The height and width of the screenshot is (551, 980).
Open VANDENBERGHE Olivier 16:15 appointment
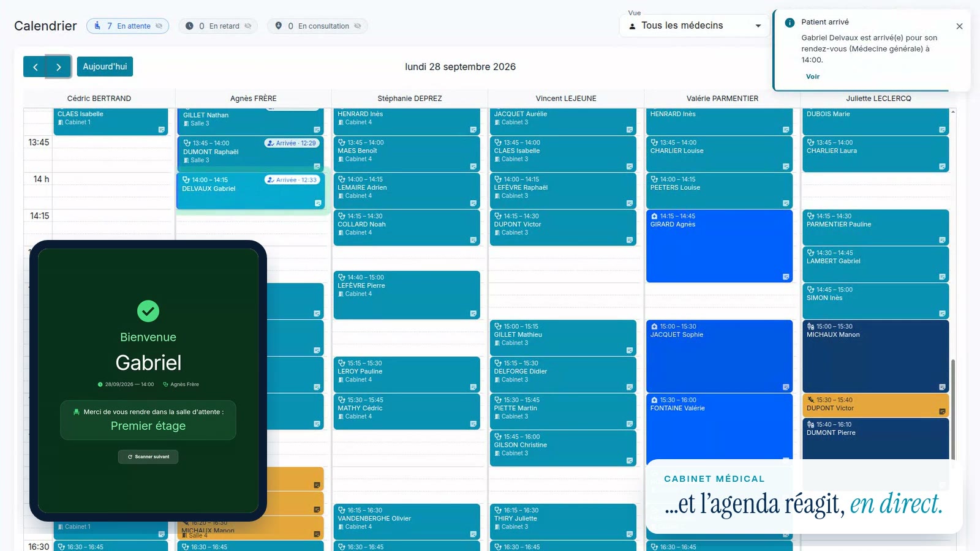coord(407,522)
